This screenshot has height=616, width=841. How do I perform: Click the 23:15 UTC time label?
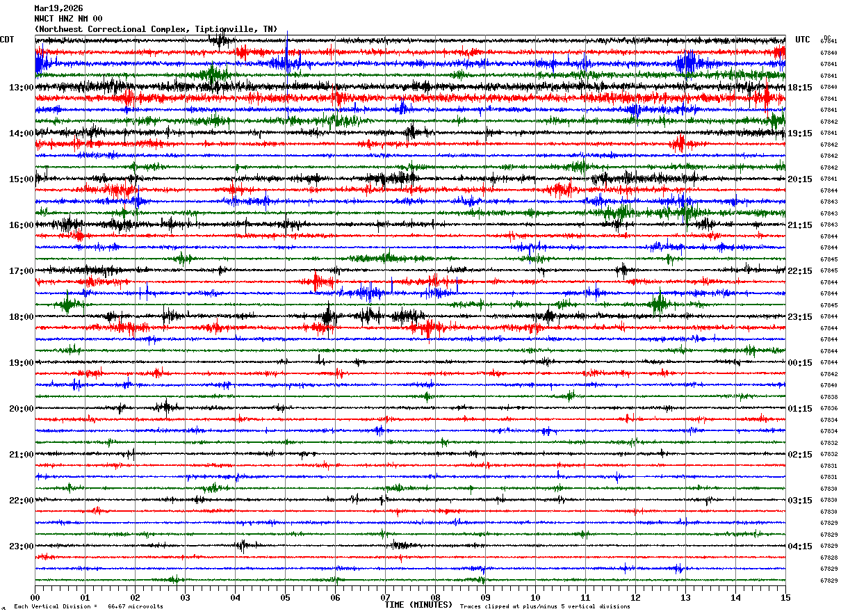click(800, 317)
